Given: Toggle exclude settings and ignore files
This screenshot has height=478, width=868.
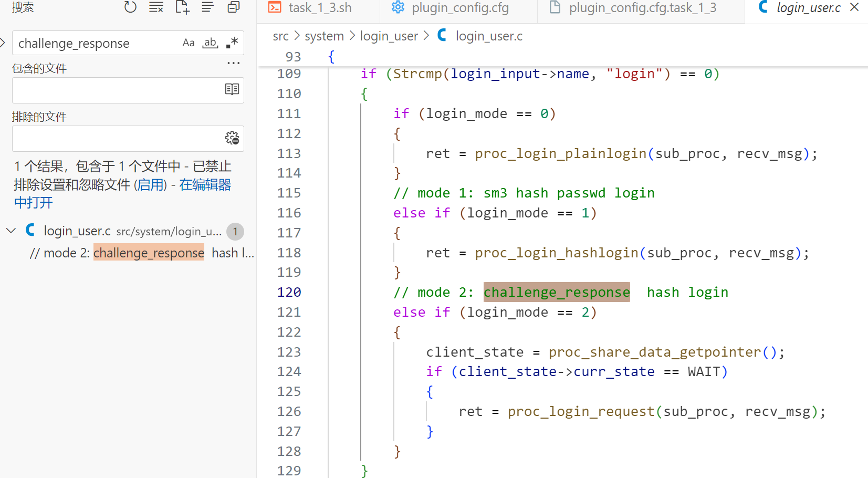Looking at the screenshot, I should (x=232, y=138).
